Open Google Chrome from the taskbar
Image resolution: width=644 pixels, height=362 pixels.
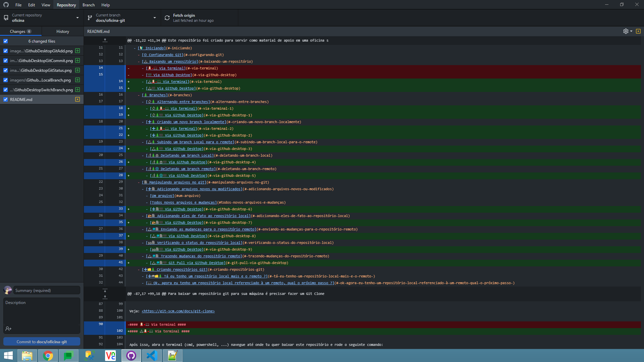[48, 356]
